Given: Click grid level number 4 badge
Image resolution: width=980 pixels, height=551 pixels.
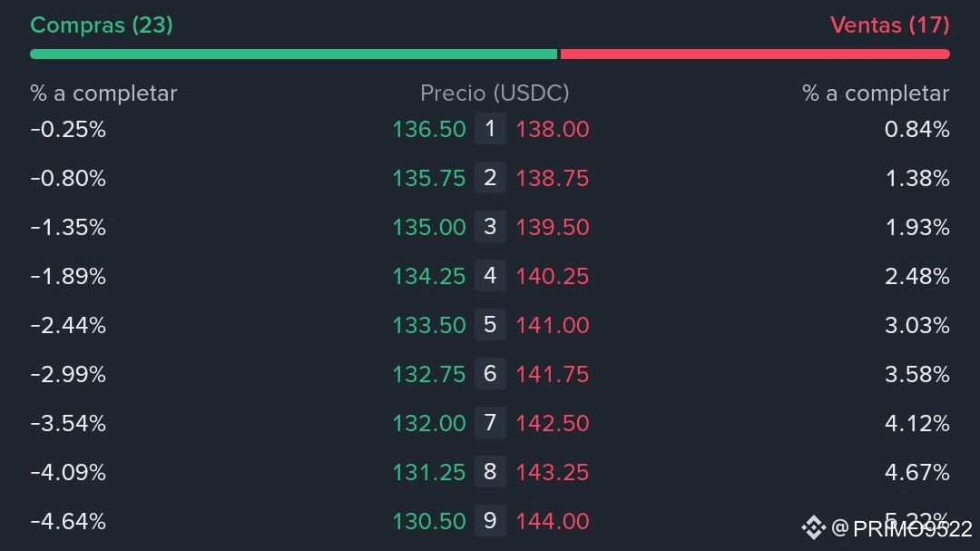Looking at the screenshot, I should click(490, 276).
